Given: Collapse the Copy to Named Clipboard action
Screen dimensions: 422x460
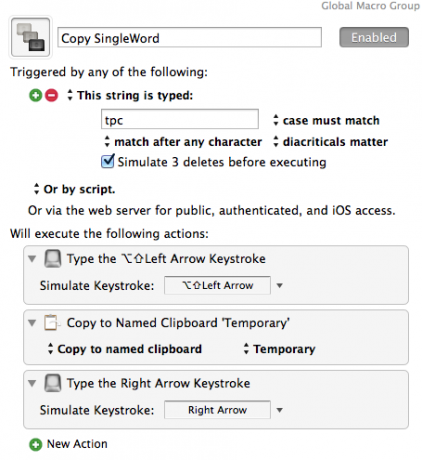Looking at the screenshot, I should [32, 323].
